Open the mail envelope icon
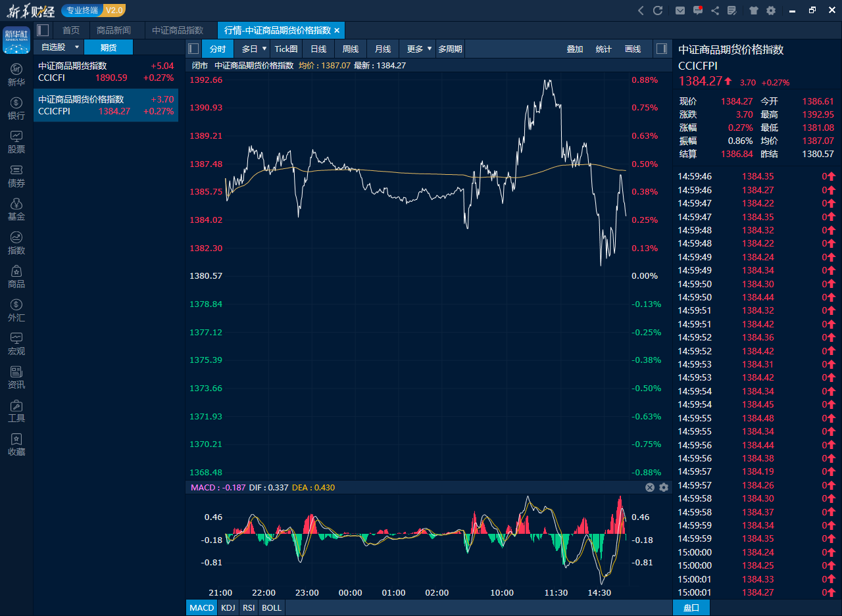The height and width of the screenshot is (616, 842). click(680, 11)
